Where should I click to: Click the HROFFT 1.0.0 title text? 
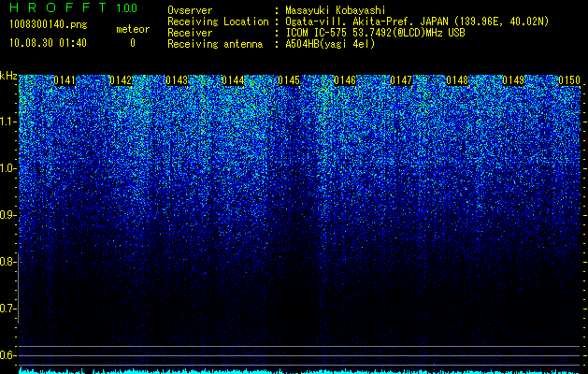74,7
